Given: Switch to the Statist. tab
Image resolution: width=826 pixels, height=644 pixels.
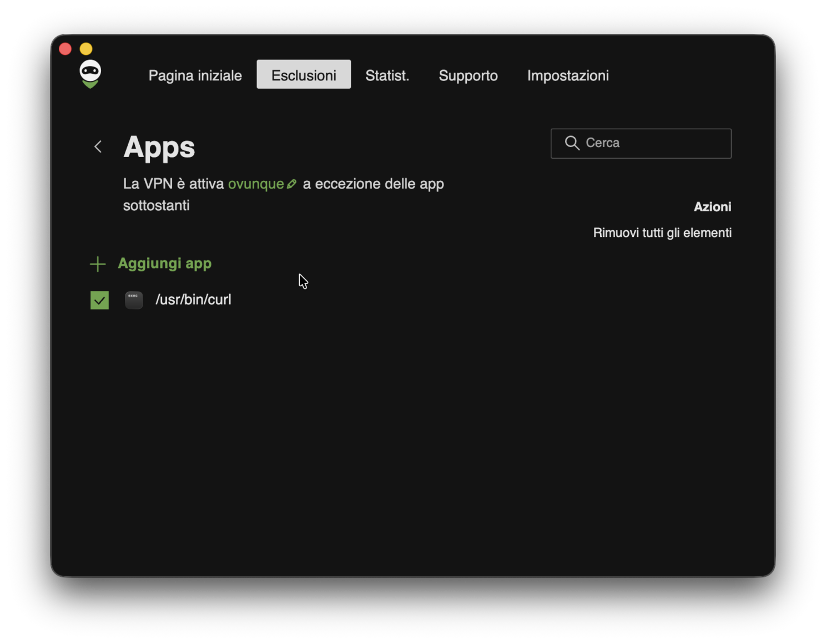Looking at the screenshot, I should click(x=387, y=75).
